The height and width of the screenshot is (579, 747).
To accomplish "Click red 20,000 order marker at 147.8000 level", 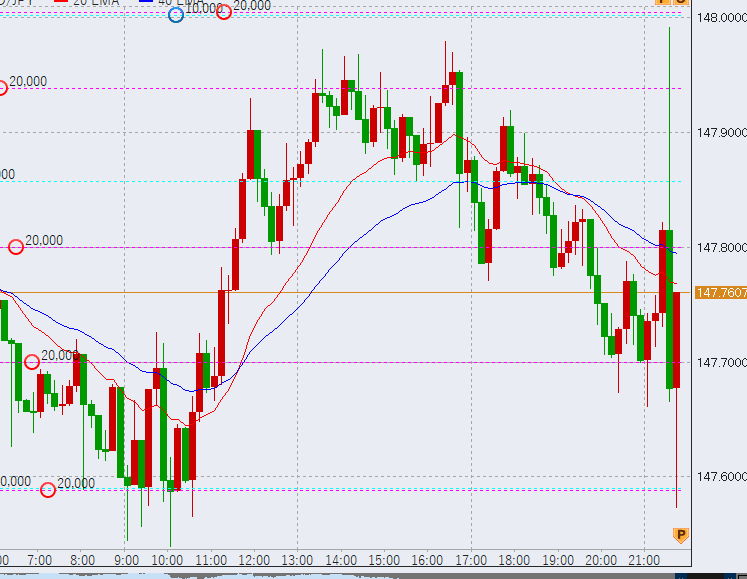I will pyautogui.click(x=16, y=247).
